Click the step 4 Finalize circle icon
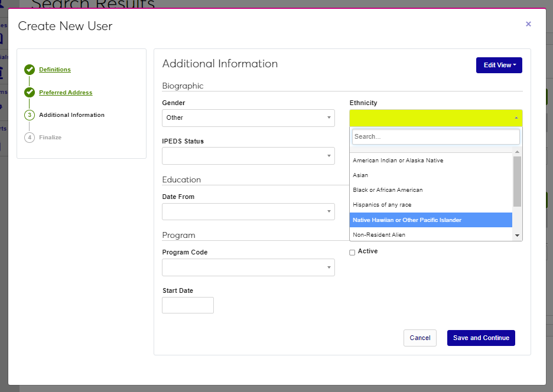 click(x=30, y=138)
